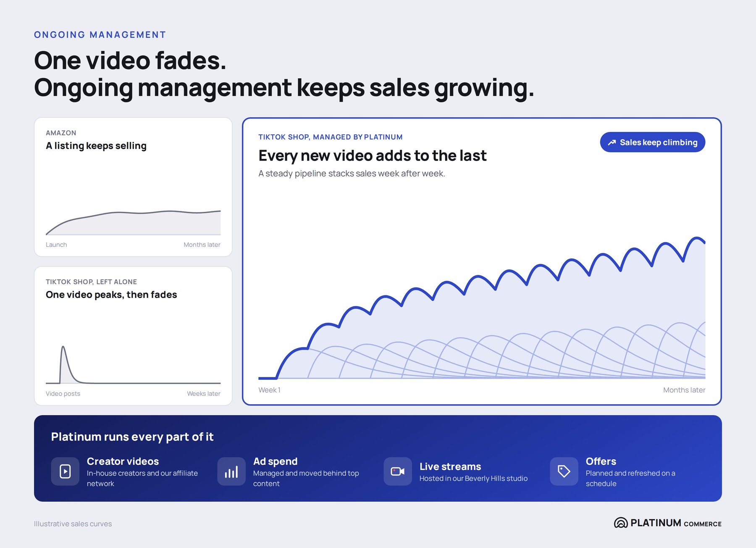Click 'A steady pipeline stacks sales' subtitle
The height and width of the screenshot is (548, 756).
pyautogui.click(x=352, y=174)
